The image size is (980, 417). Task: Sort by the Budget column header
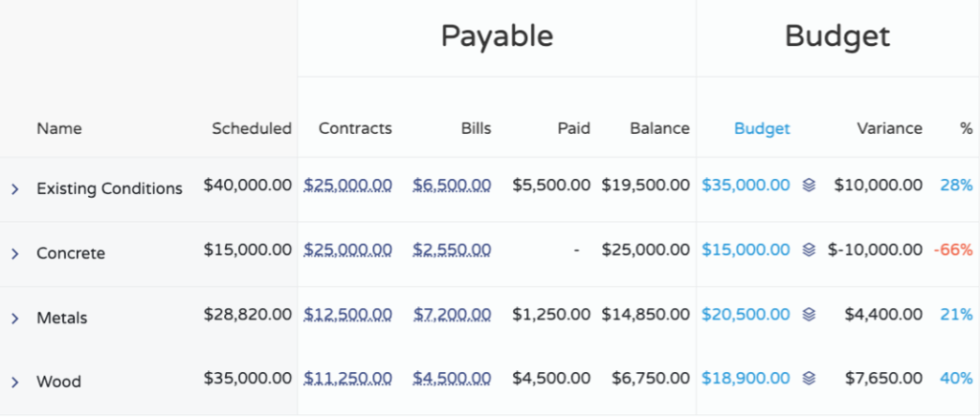tap(762, 128)
